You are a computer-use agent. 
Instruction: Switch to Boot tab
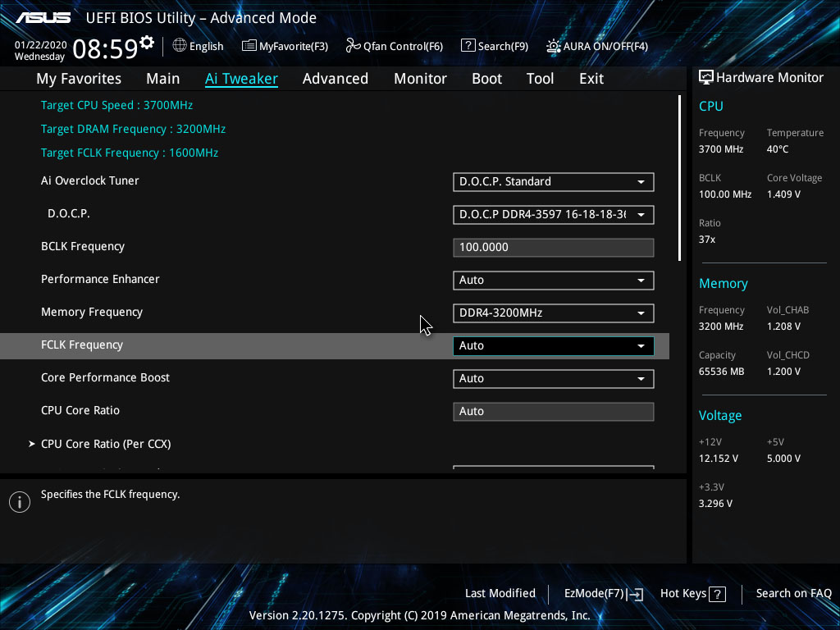coord(486,79)
